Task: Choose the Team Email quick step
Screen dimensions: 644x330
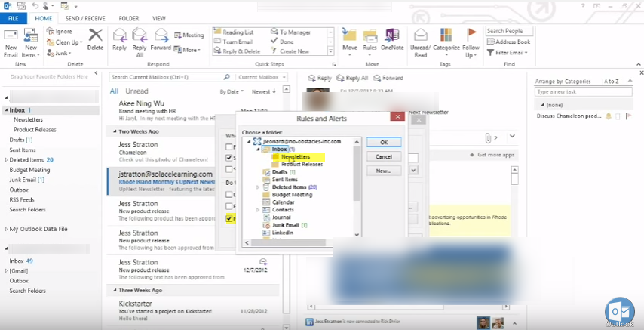Action: click(233, 42)
